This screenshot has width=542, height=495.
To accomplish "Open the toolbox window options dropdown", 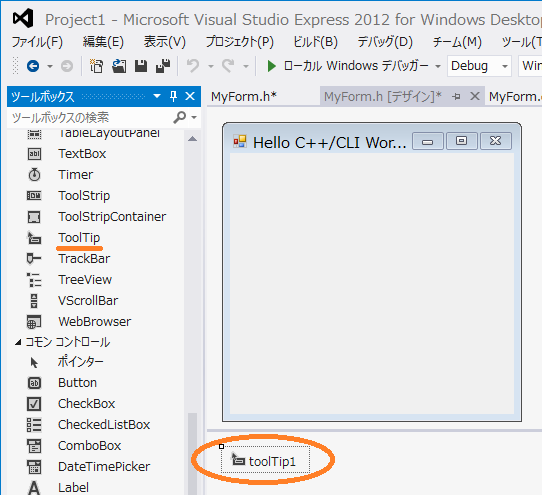I will (x=157, y=96).
